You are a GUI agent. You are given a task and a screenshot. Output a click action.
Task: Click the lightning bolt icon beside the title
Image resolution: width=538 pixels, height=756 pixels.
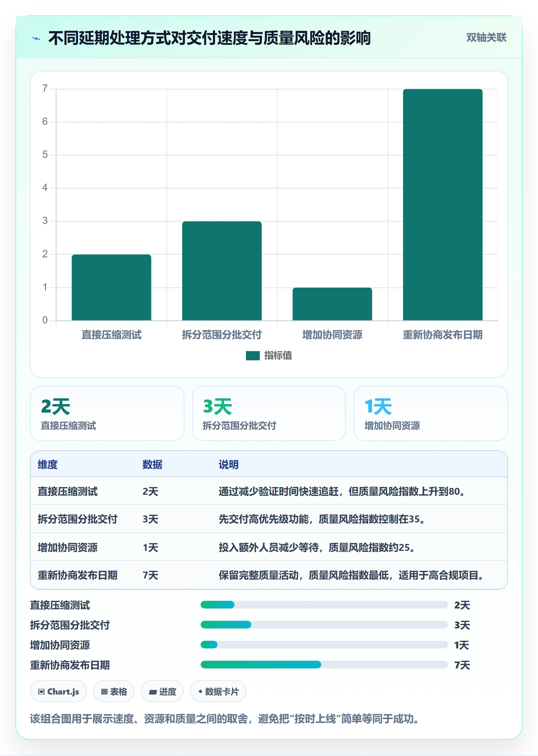(x=37, y=38)
